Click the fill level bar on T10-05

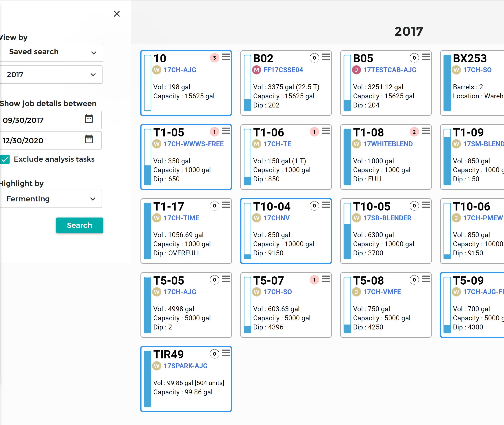point(347,231)
